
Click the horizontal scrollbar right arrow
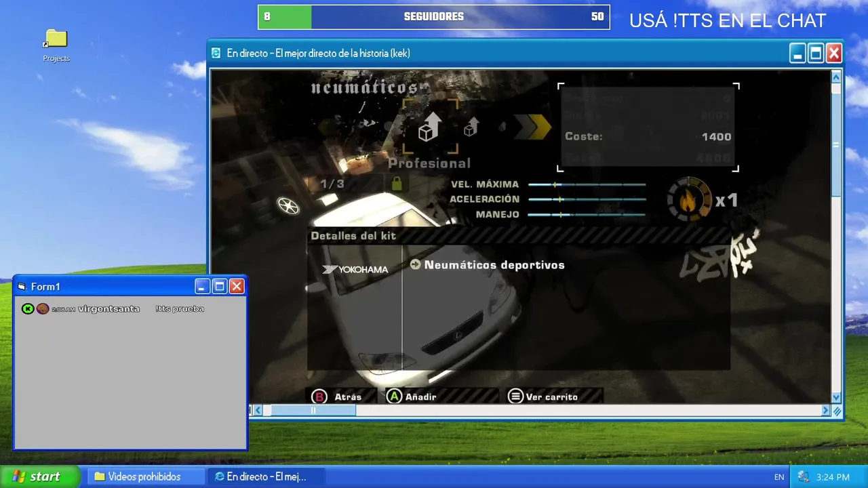(x=825, y=410)
